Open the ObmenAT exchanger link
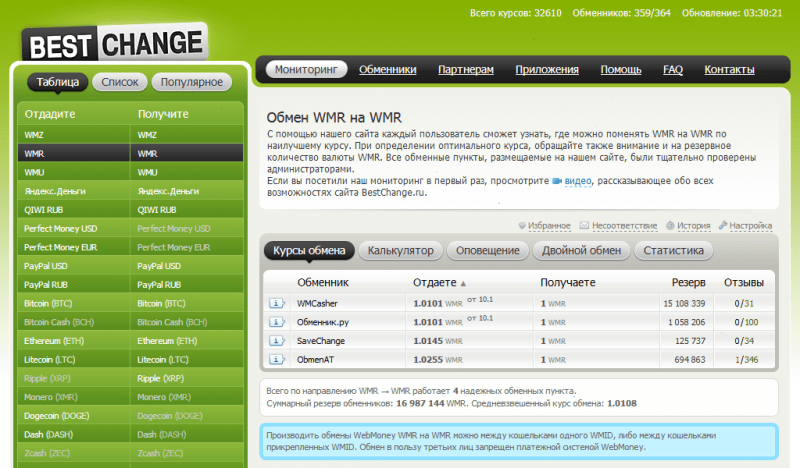Screen dimensions: 800x468 (x=315, y=360)
